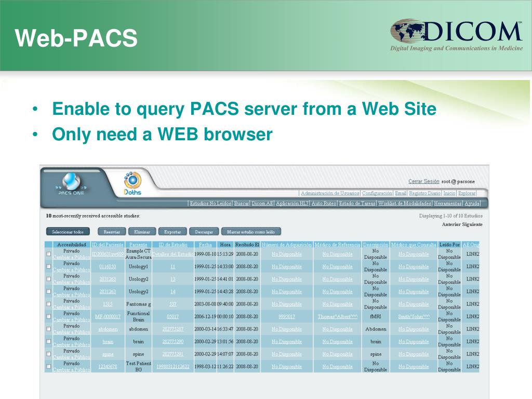The height and width of the screenshot is (399, 532).
Task: Tick the brain patient row checkbox
Action: pyautogui.click(x=49, y=341)
